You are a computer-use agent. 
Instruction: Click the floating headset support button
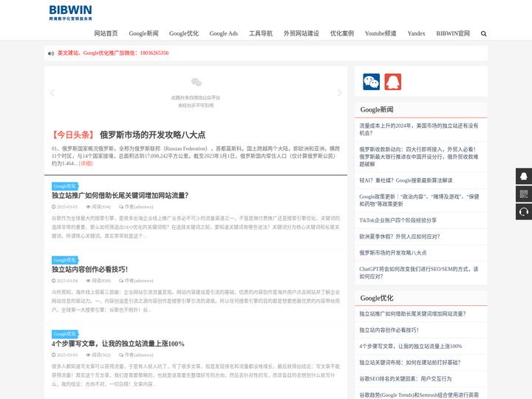pos(524,212)
